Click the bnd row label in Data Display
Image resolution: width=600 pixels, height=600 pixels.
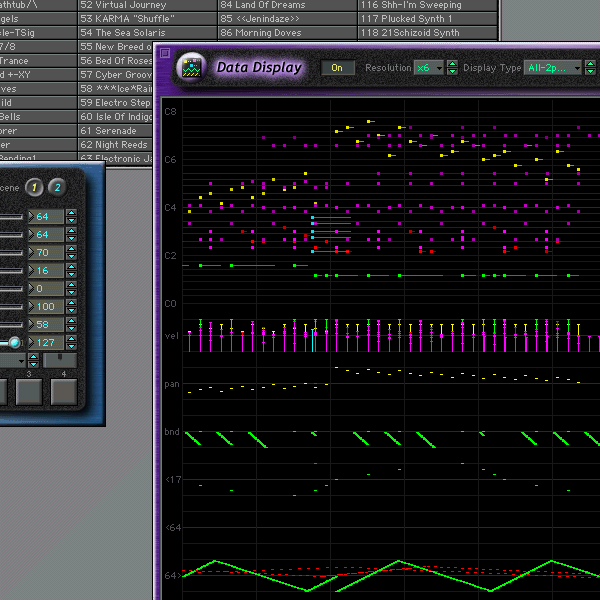(x=172, y=432)
